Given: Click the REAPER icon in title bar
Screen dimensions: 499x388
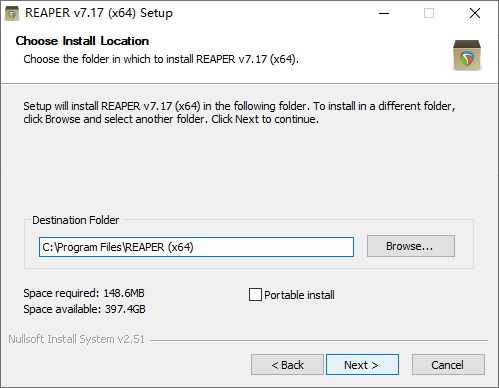Looking at the screenshot, I should 12,13.
